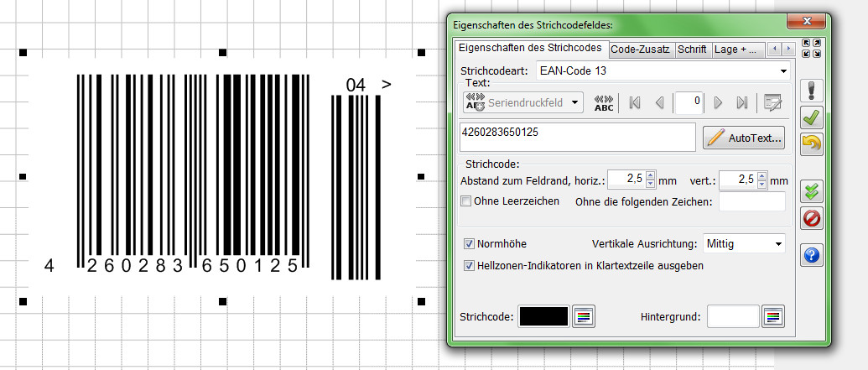Open color picker beside Hintergrund swatch
This screenshot has width=868, height=370.
tap(772, 316)
